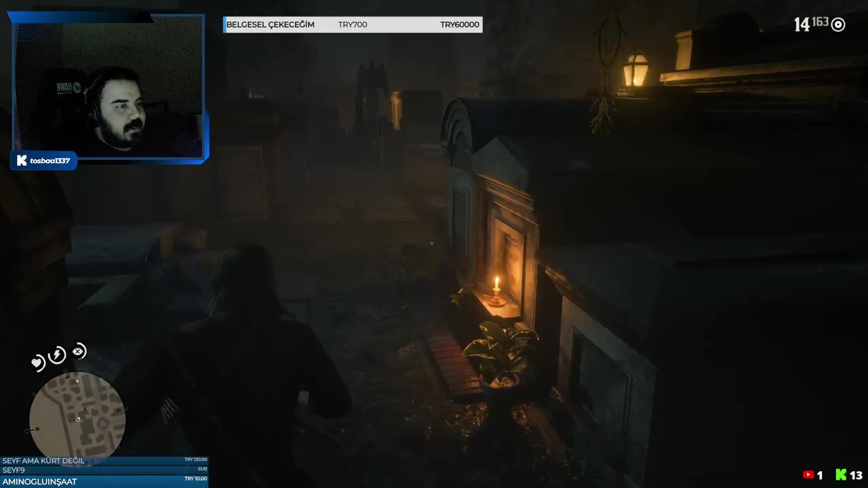Click the BELGESEL ÇEKECEĞİM goal title
This screenshot has height=488, width=868.
[270, 24]
